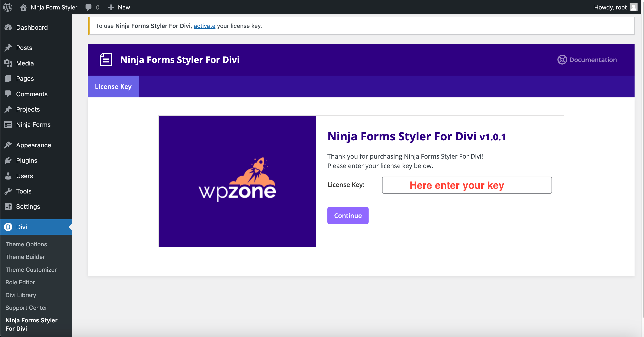Click the activate link in notice
Screen dimensions: 644x337
pos(204,26)
